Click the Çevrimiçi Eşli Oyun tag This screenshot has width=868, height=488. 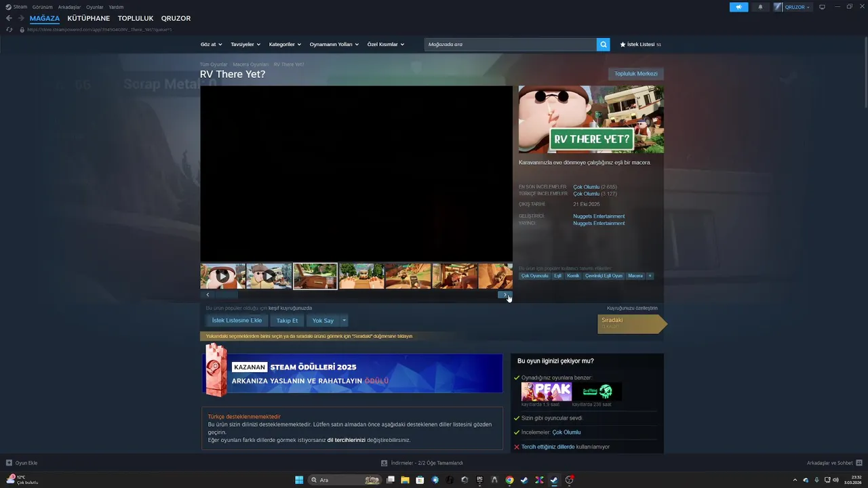604,276
